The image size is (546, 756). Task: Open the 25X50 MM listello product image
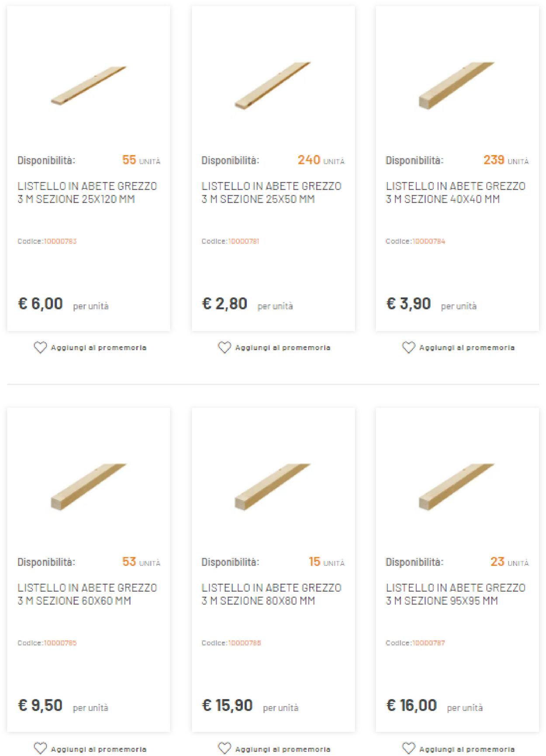(273, 86)
